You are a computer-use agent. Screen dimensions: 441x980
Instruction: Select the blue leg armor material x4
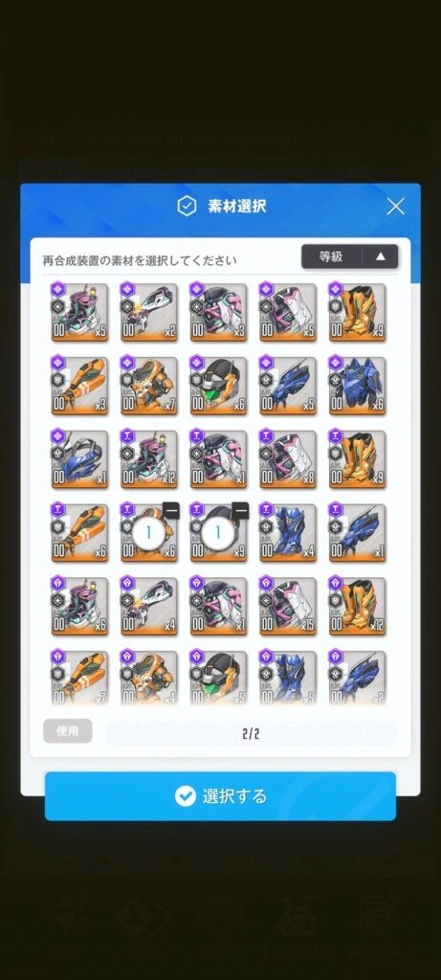click(x=288, y=533)
